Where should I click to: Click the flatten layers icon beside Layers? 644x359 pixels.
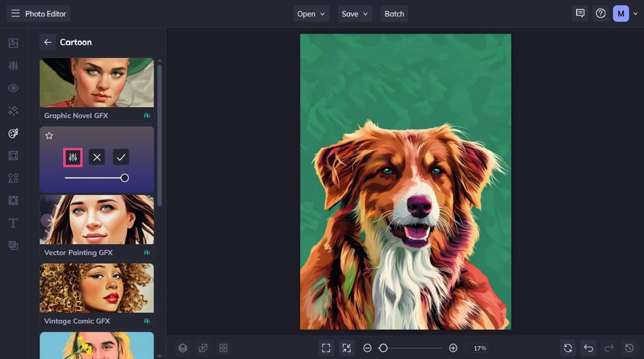pyautogui.click(x=203, y=348)
